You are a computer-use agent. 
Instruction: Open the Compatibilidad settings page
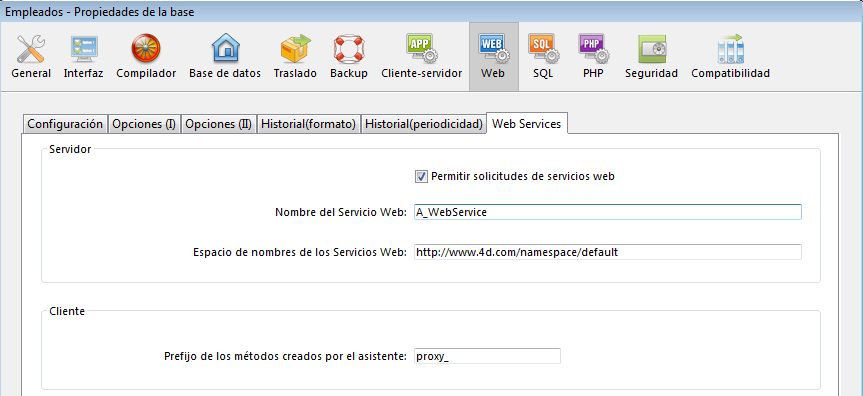tap(730, 56)
